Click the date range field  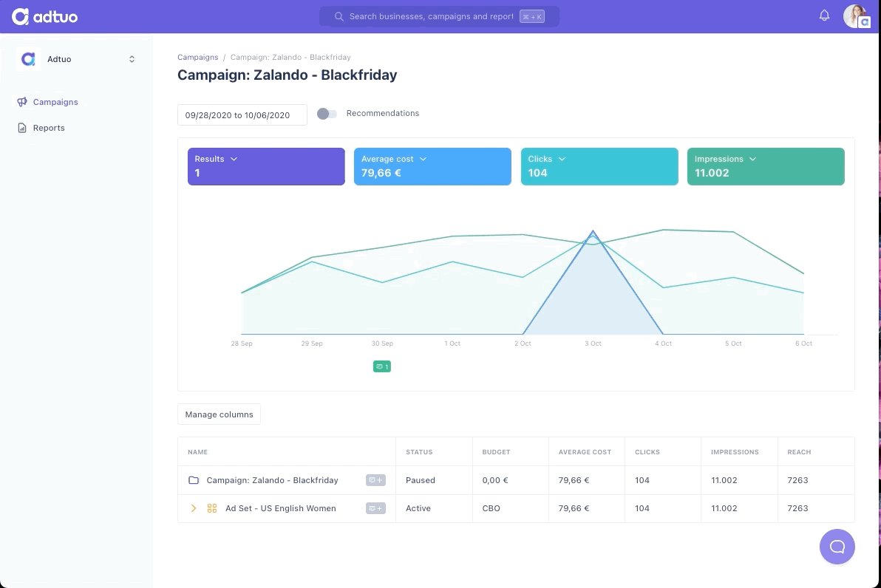coord(242,115)
